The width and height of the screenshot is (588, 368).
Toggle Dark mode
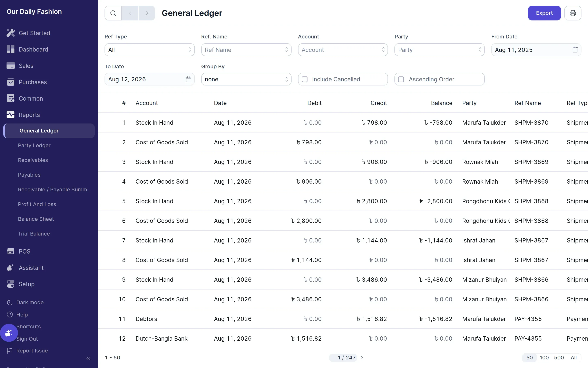point(25,302)
